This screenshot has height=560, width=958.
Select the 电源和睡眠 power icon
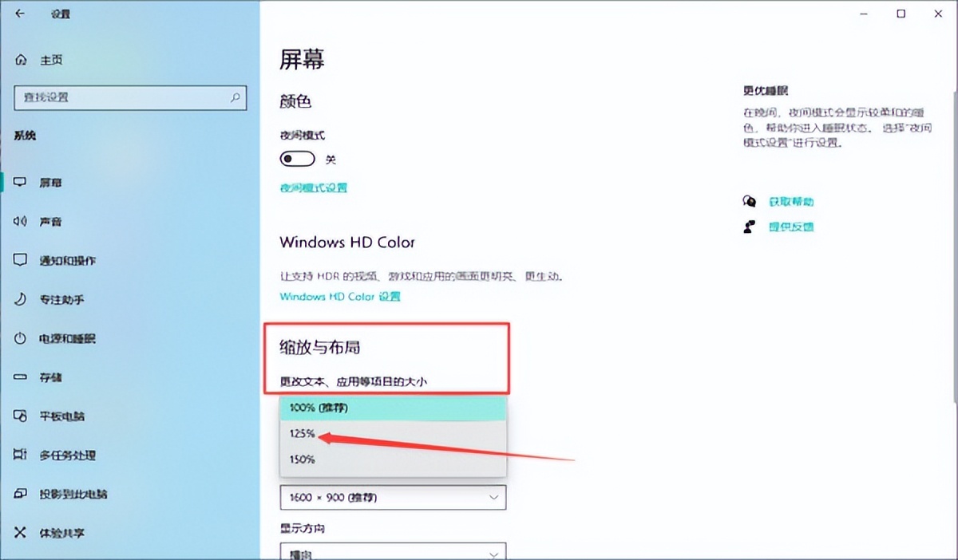(x=21, y=338)
